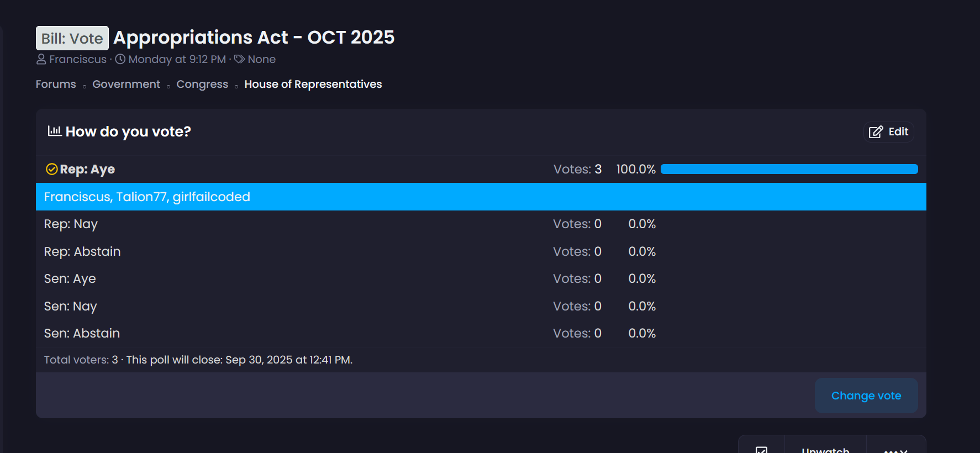Click the poll bar-chart icon
The height and width of the screenshot is (453, 980).
pyautogui.click(x=54, y=131)
